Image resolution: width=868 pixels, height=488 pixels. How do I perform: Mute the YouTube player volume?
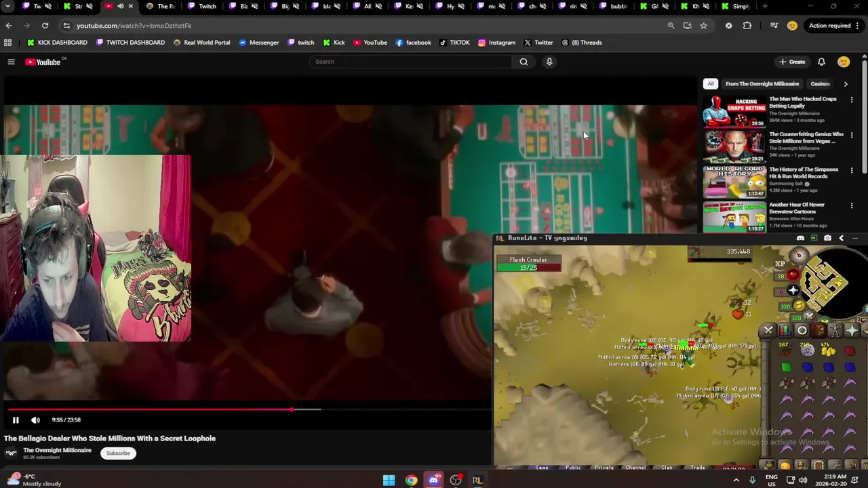coord(35,420)
